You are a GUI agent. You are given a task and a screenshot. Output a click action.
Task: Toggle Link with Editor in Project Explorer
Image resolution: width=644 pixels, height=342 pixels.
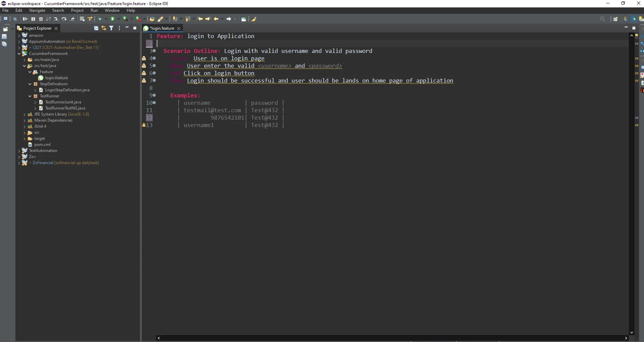click(x=104, y=28)
